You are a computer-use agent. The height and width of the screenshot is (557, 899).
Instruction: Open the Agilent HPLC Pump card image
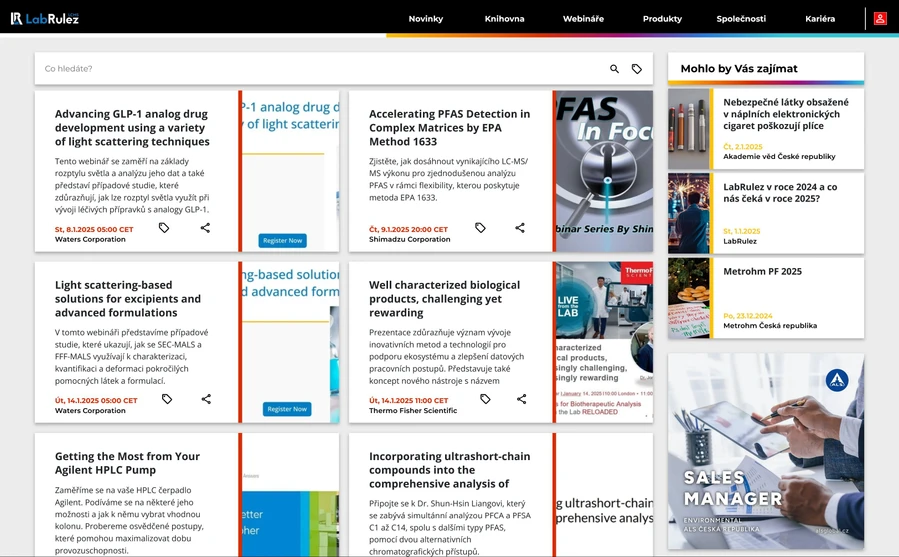point(291,494)
